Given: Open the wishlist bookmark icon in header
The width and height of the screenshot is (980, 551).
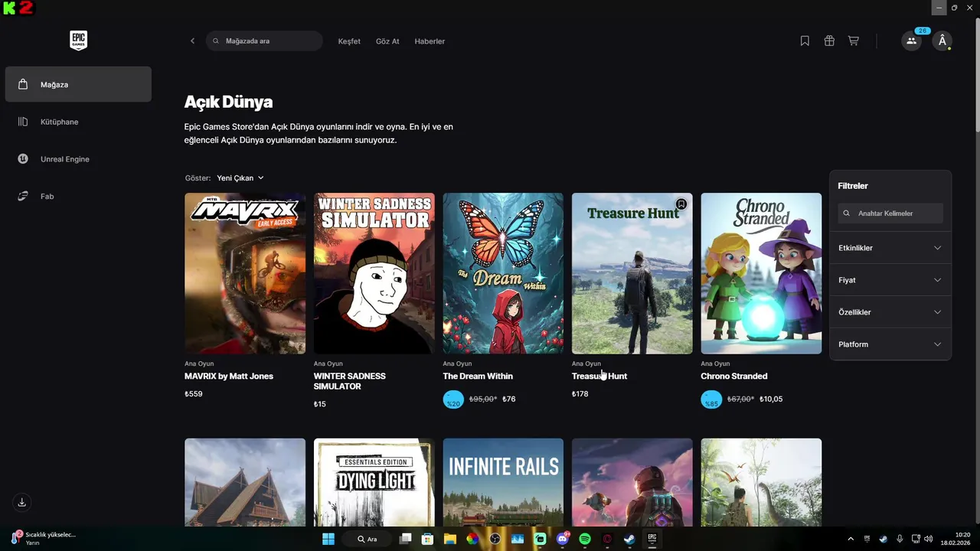Looking at the screenshot, I should 805,41.
